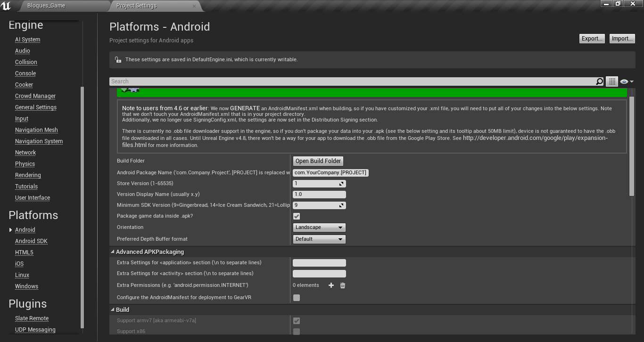Click the lock icon beside DefaultEngine.ini notice
644x342 pixels.
[x=118, y=59]
